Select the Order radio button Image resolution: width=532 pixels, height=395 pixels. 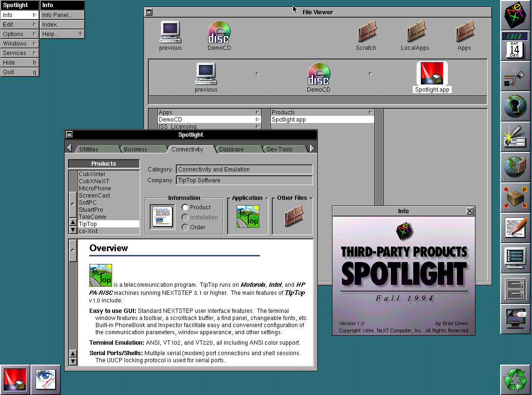point(185,227)
